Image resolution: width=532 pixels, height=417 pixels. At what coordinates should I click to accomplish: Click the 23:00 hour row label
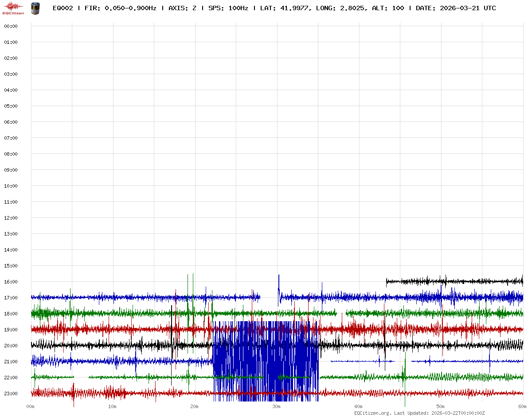pos(11,393)
